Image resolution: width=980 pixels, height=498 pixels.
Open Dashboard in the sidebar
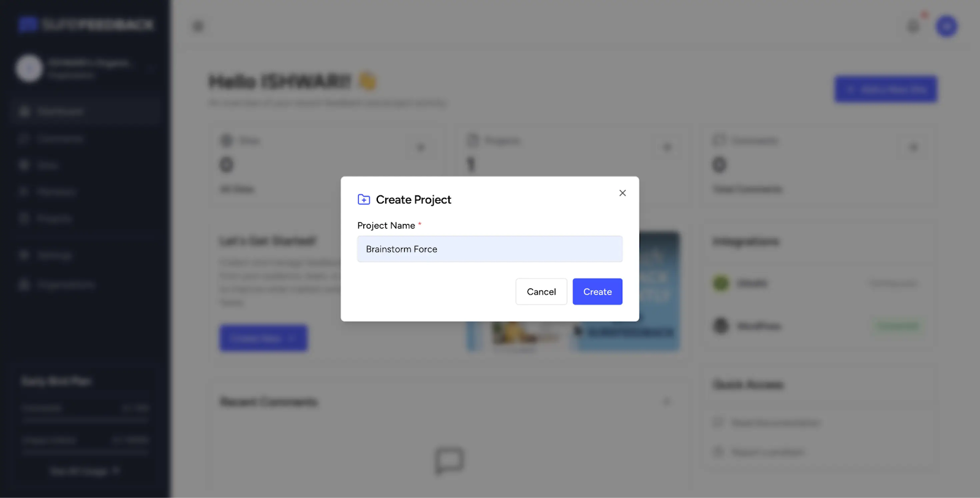click(60, 111)
